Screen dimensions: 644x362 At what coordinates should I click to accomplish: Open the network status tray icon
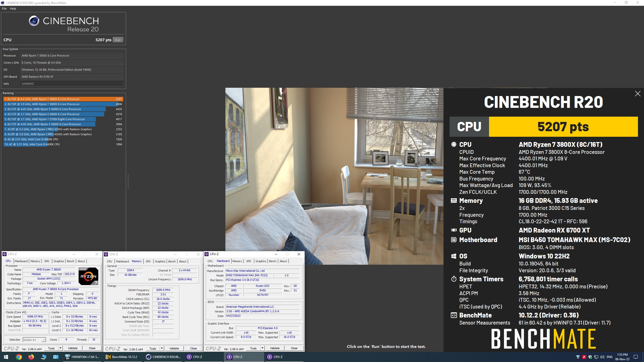(x=596, y=357)
